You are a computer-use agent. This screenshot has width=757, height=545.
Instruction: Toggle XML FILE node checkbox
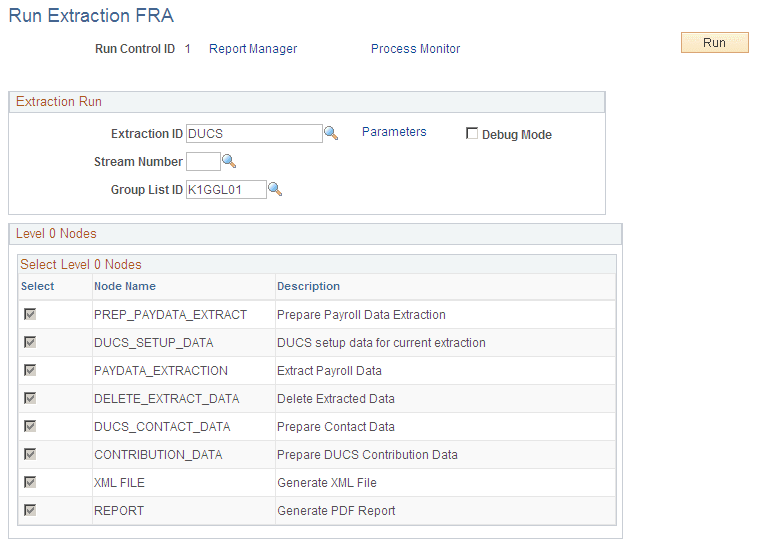point(31,483)
